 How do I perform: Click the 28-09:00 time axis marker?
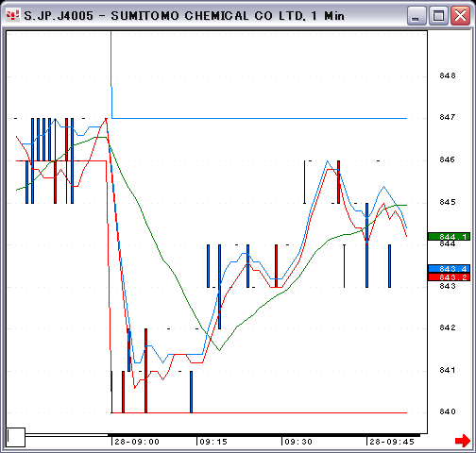tap(137, 442)
